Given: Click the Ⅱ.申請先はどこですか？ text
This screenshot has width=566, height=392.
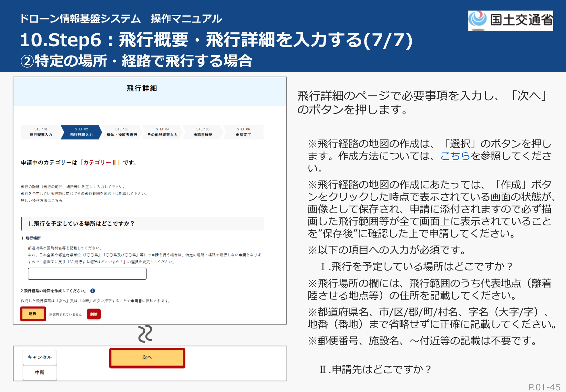Looking at the screenshot, I should (x=376, y=370).
